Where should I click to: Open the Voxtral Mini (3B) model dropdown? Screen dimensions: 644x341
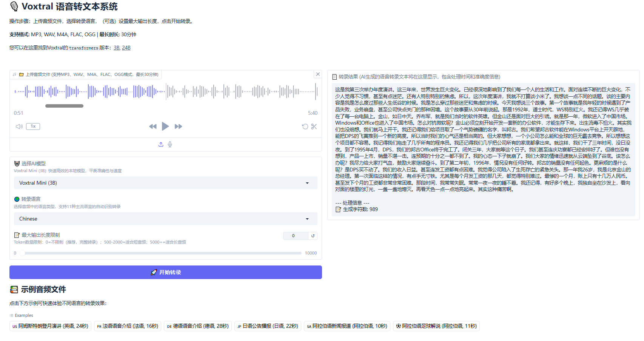pos(165,183)
